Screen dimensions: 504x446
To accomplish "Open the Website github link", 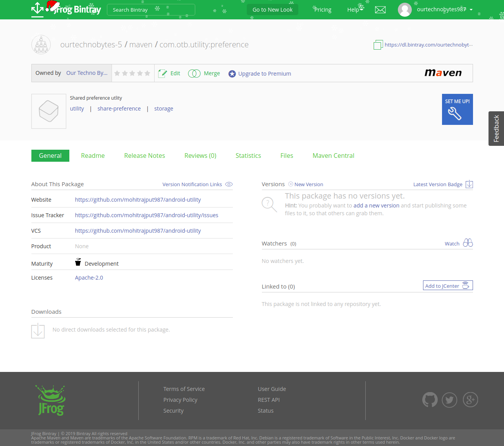I will (138, 200).
